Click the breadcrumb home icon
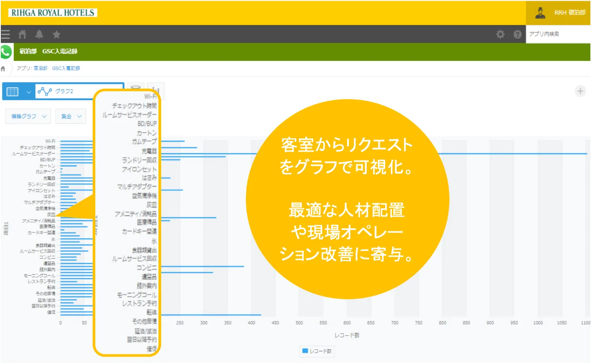 (3, 69)
